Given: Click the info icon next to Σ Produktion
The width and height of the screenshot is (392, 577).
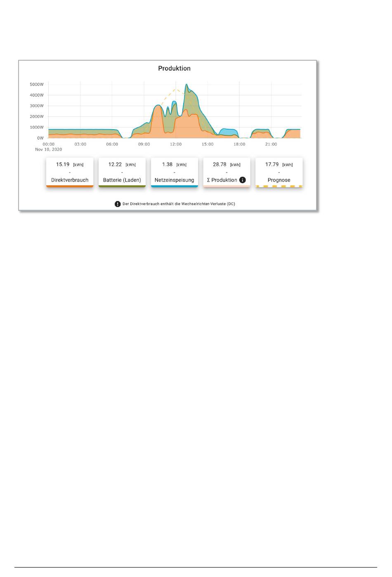Looking at the screenshot, I should 243,180.
